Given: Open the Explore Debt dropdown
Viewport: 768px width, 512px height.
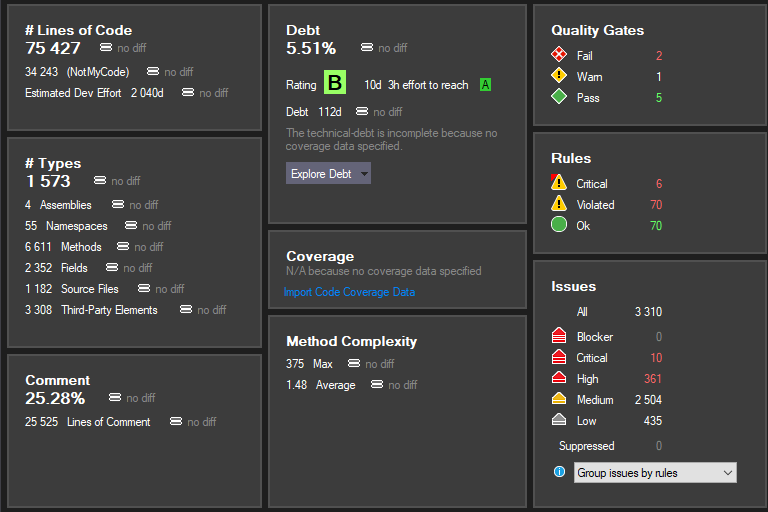Looking at the screenshot, I should click(328, 174).
